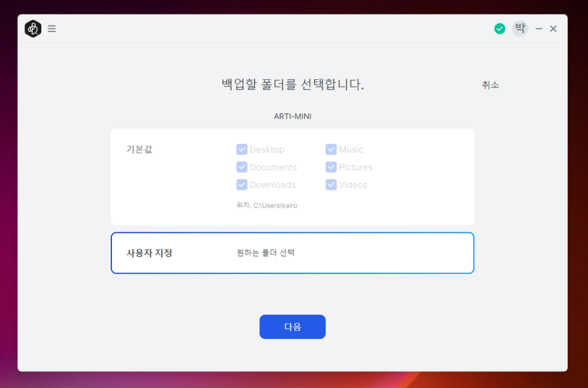This screenshot has width=588, height=388.
Task: Click the ARTI-MINI device name
Action: [x=293, y=116]
